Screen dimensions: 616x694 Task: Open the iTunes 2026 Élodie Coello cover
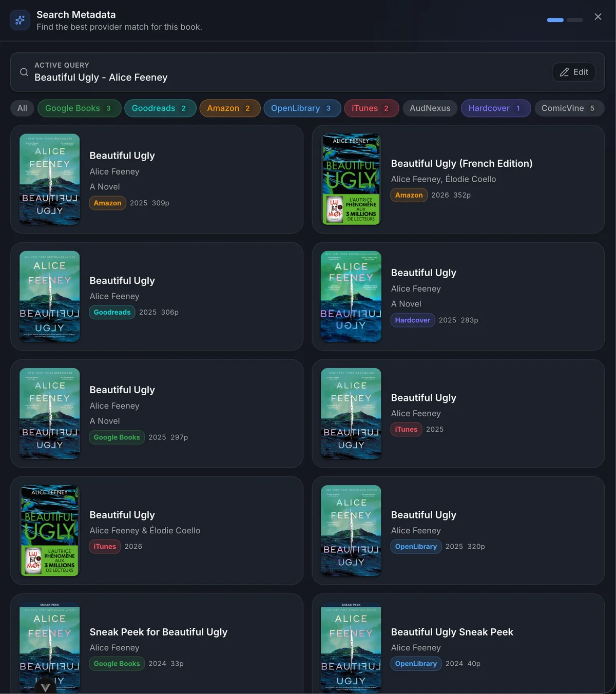50,530
